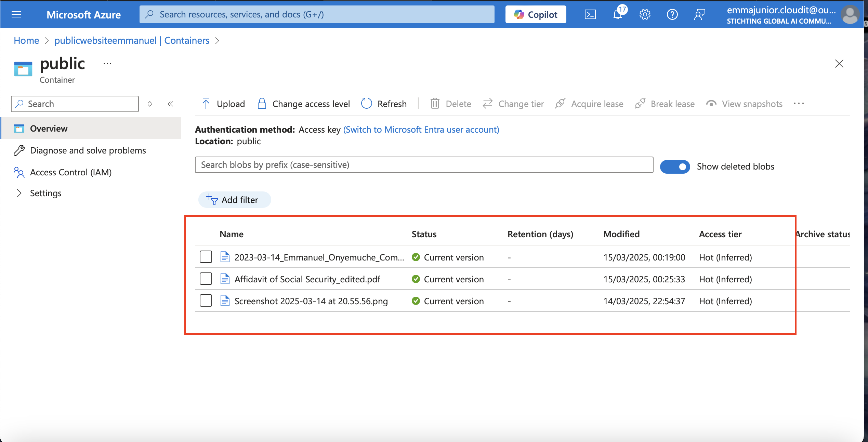Open Screenshot 2025-03-14 at 20.55.56.png blob
The image size is (868, 442).
coord(311,301)
